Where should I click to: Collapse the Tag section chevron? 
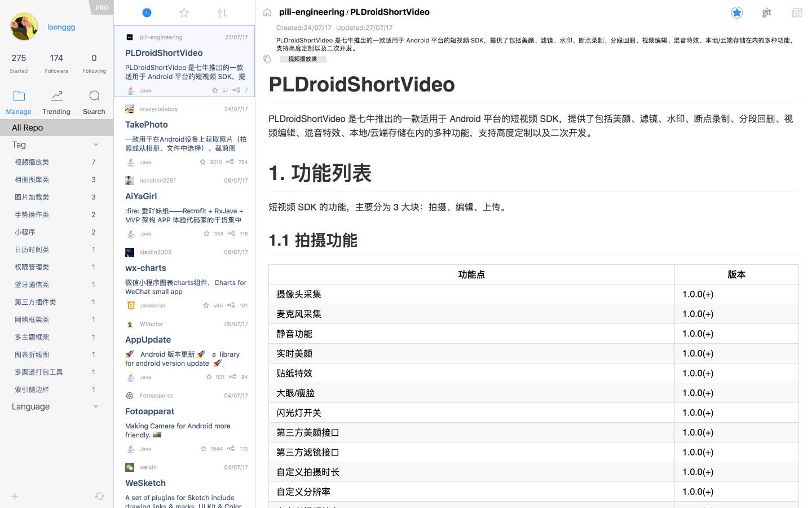[x=96, y=145]
